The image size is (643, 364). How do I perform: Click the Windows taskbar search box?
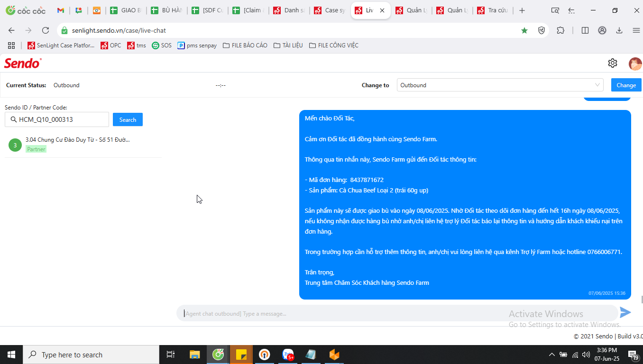coord(91,355)
